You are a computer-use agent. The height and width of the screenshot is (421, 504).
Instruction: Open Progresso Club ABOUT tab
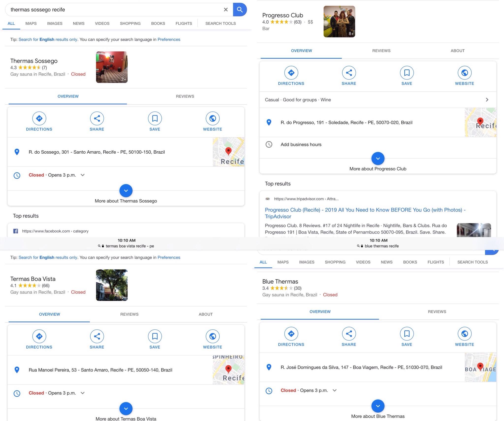(458, 51)
